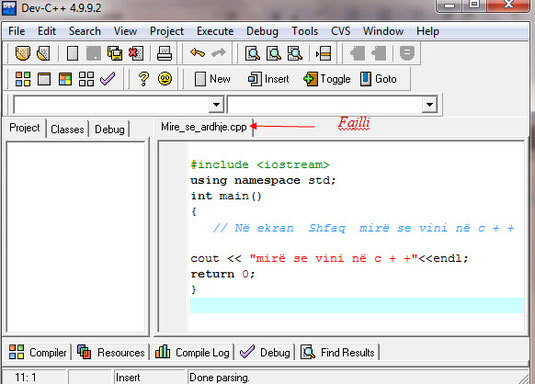Click the Compile grid icon
535x384 pixels.
click(23, 79)
